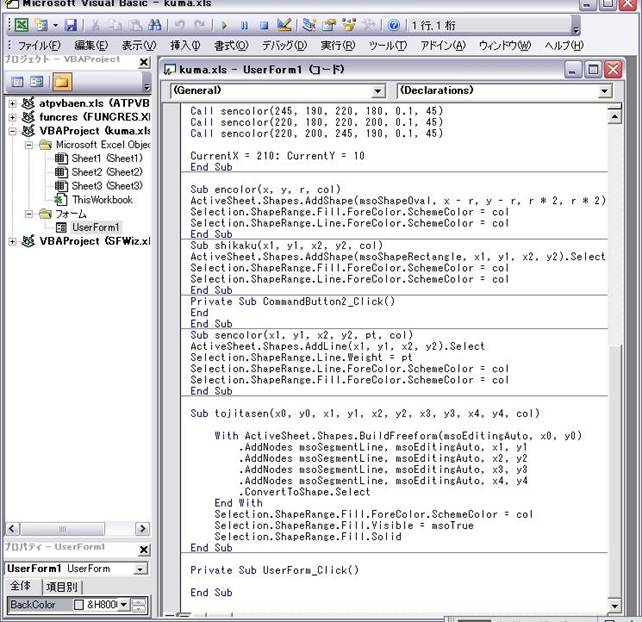This screenshot has height=622, width=642.
Task: Open the ヘルプ(H) menu
Action: (564, 45)
